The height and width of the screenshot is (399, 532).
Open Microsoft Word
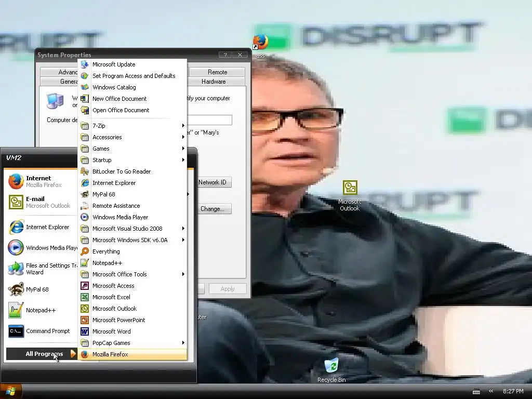(x=132, y=331)
